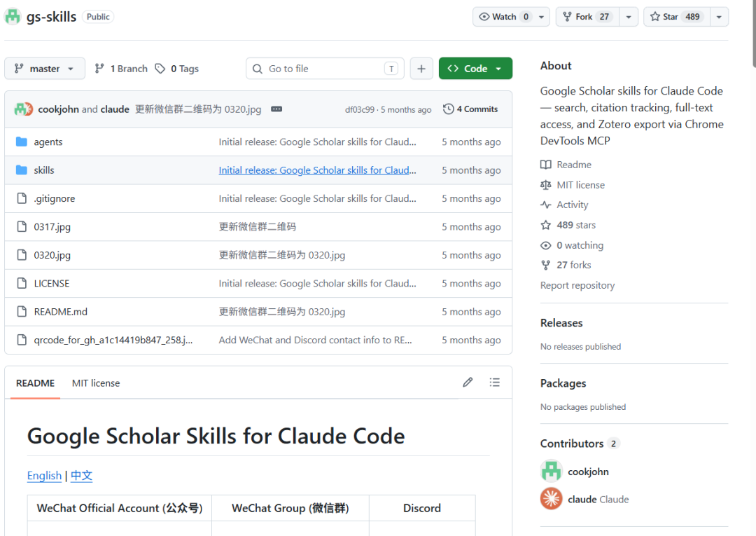Expand the Watch notifications dropdown arrow
The width and height of the screenshot is (756, 536).
coord(541,17)
